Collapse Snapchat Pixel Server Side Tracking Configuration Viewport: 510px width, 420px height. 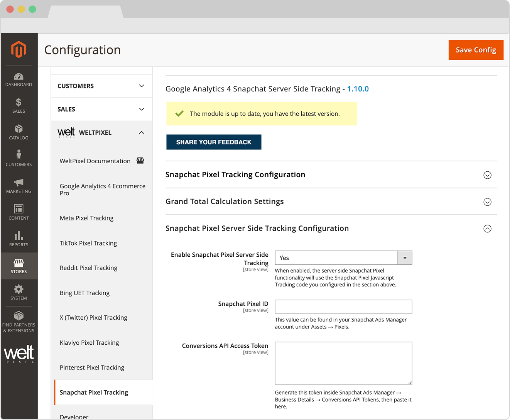[487, 229]
